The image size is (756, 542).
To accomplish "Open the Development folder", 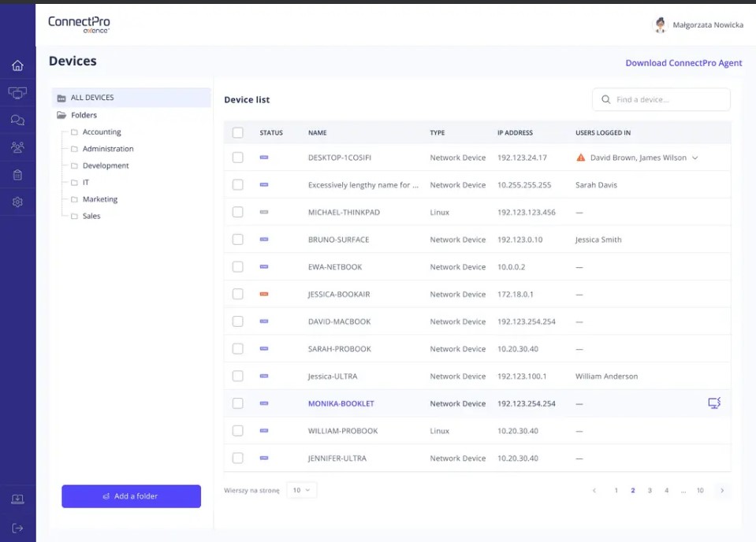I will [106, 165].
